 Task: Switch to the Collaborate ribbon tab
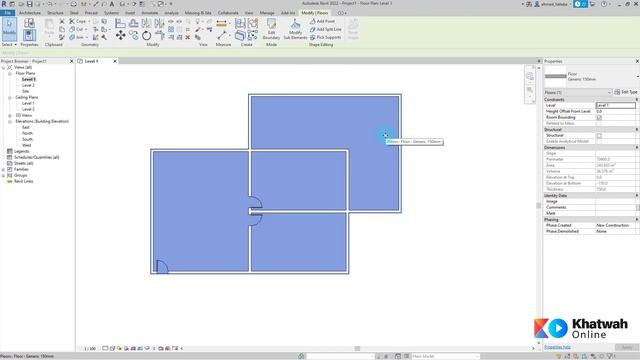(228, 13)
